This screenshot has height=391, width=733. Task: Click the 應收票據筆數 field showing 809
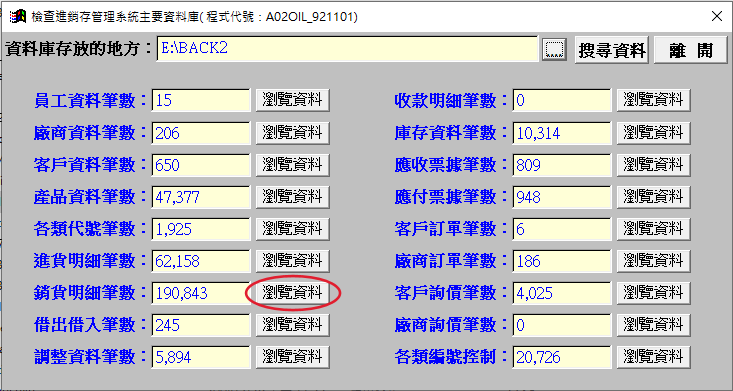coord(562,165)
